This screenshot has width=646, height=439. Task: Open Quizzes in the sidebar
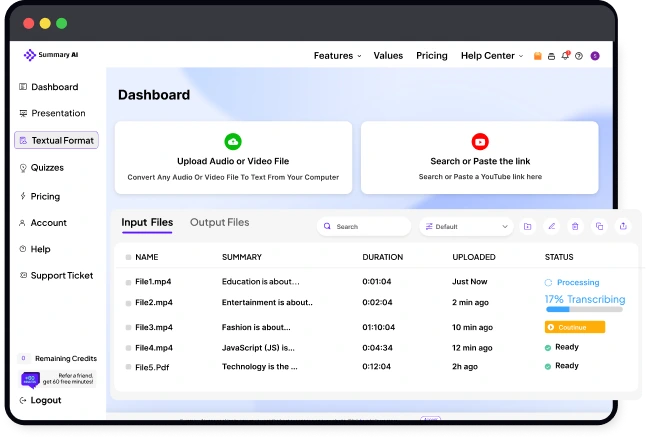[x=48, y=168]
